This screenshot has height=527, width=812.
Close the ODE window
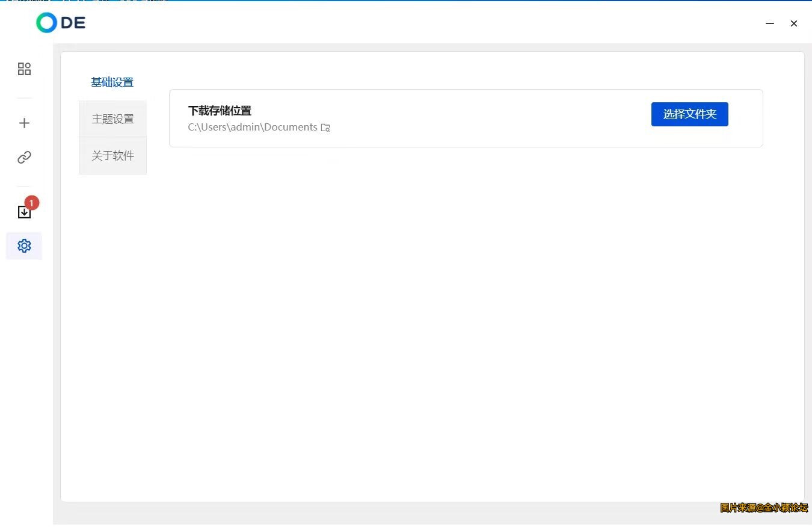(794, 23)
